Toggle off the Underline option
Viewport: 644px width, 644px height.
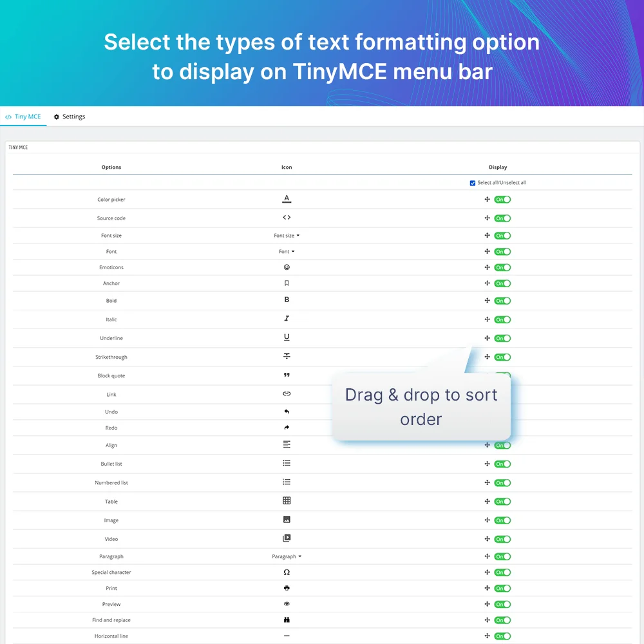pos(502,337)
